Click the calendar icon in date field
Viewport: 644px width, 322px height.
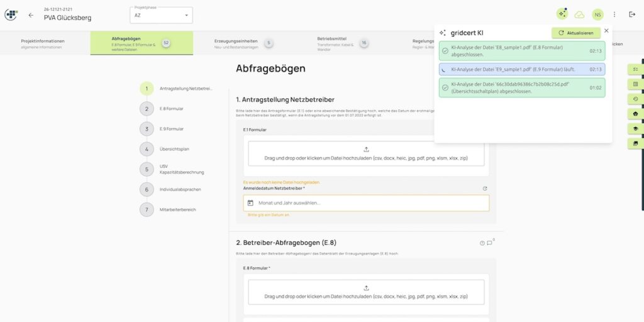(250, 203)
